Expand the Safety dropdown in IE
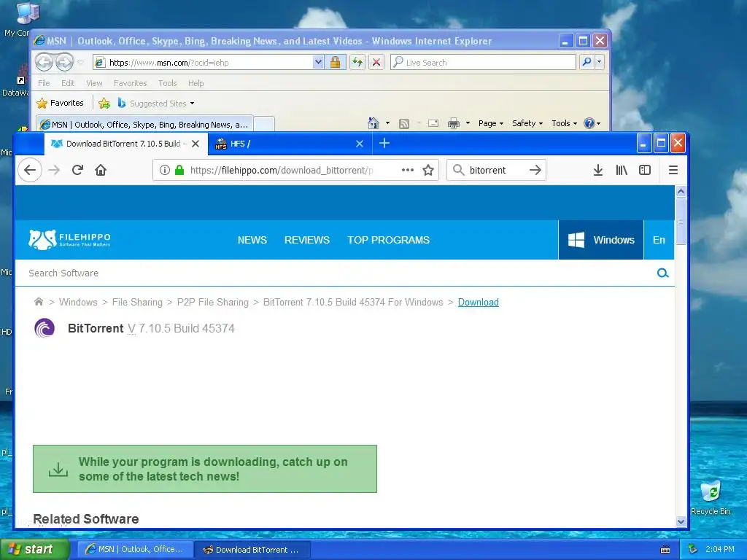The height and width of the screenshot is (560, 747). (x=527, y=123)
